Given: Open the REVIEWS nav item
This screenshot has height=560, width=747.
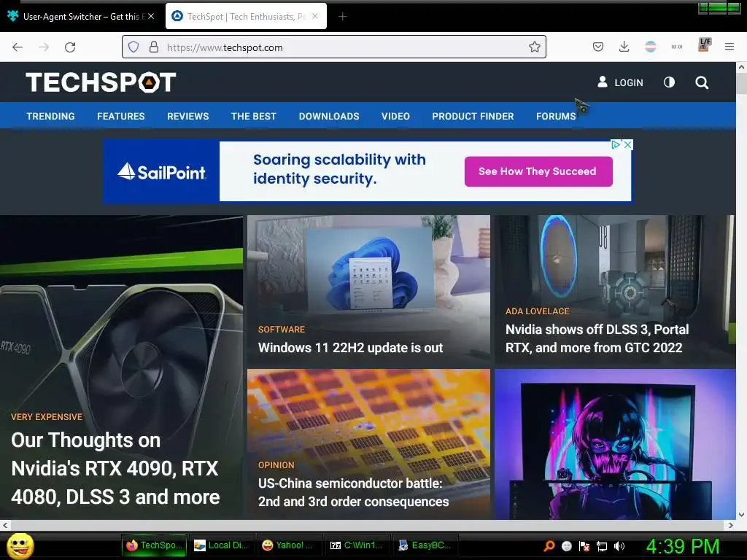Looking at the screenshot, I should coord(187,116).
